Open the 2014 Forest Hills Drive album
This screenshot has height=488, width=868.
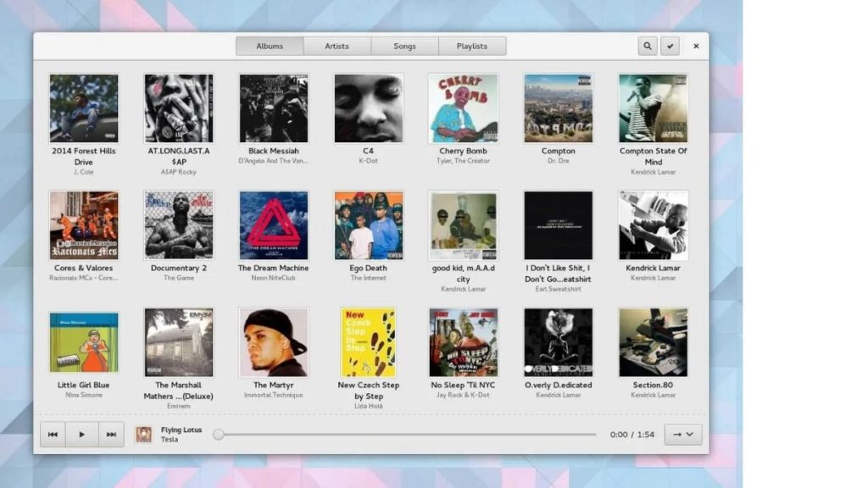point(83,108)
